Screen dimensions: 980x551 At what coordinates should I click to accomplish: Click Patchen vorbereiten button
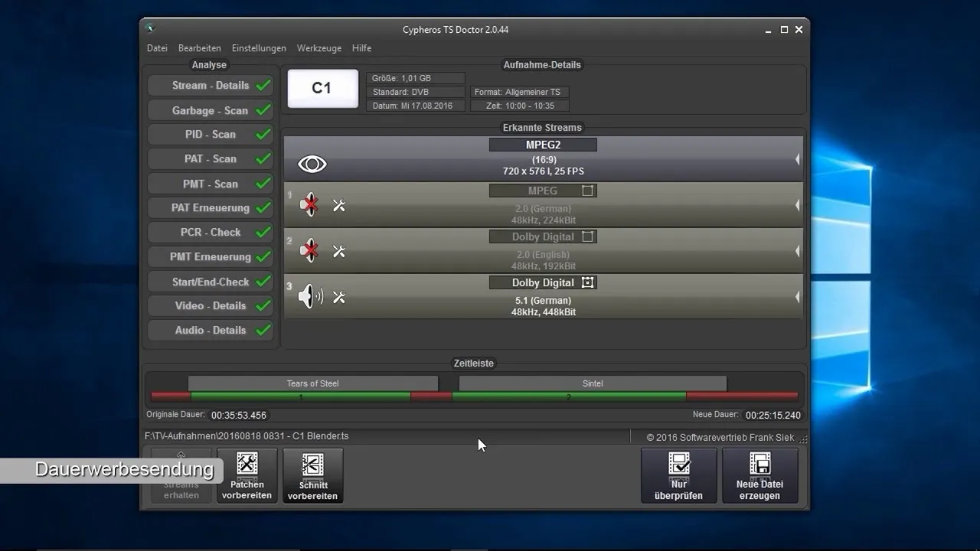click(247, 476)
